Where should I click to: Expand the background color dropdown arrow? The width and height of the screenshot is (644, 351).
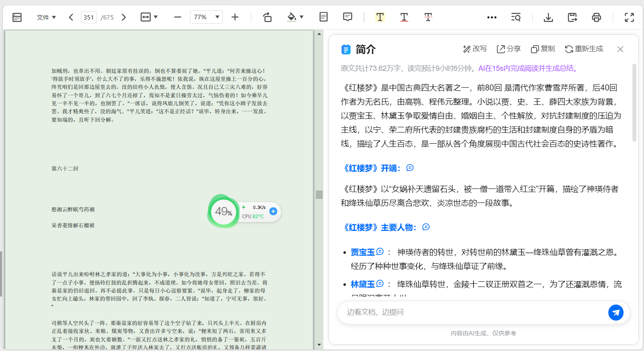click(302, 17)
